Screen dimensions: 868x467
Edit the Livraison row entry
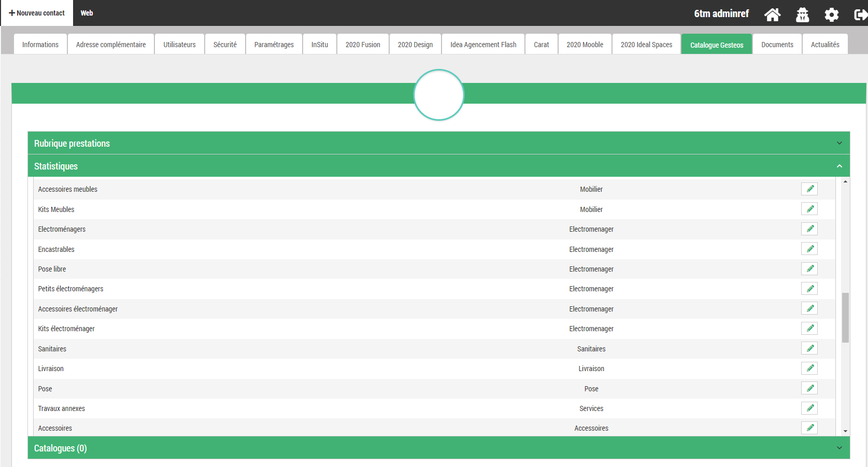809,369
